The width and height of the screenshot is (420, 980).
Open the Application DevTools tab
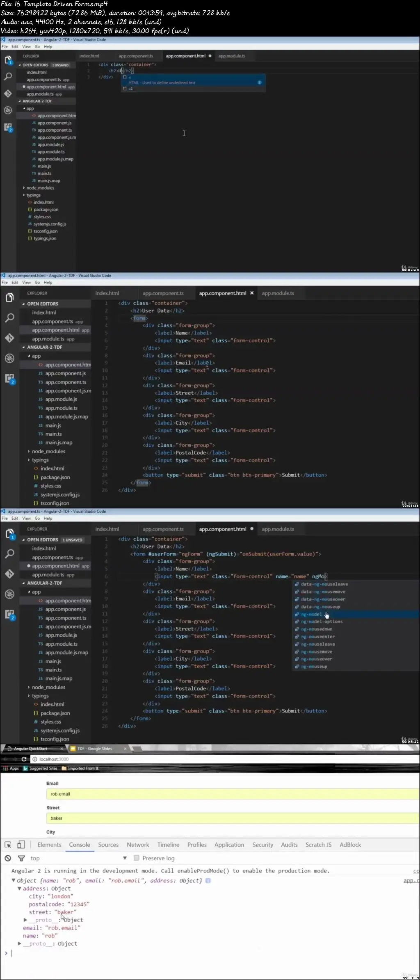(229, 845)
